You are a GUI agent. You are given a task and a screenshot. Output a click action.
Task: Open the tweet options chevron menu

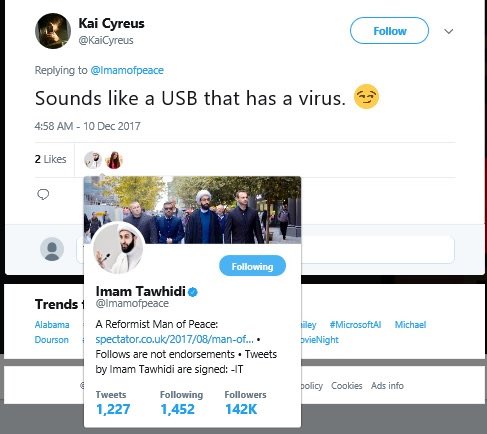[x=449, y=31]
